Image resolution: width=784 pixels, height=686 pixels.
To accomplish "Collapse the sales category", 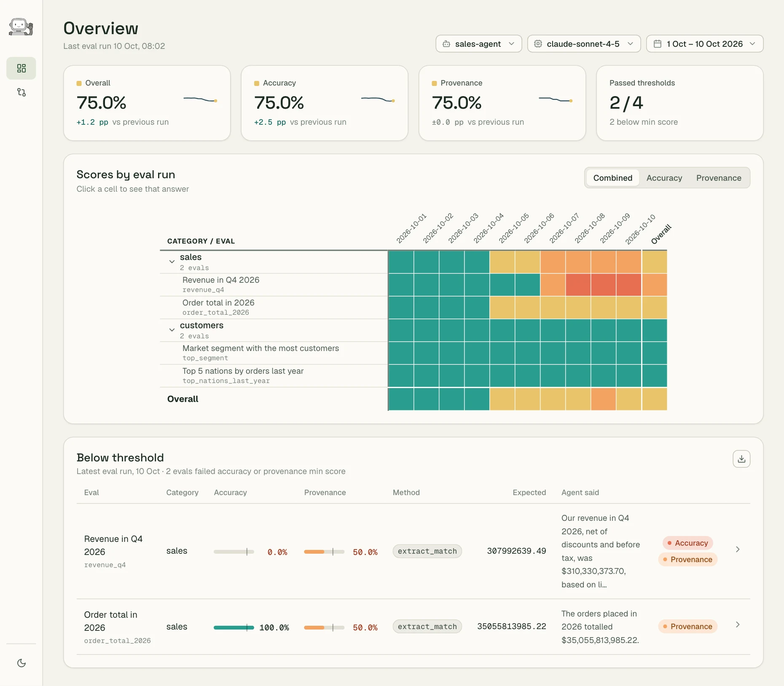I will [x=172, y=262].
